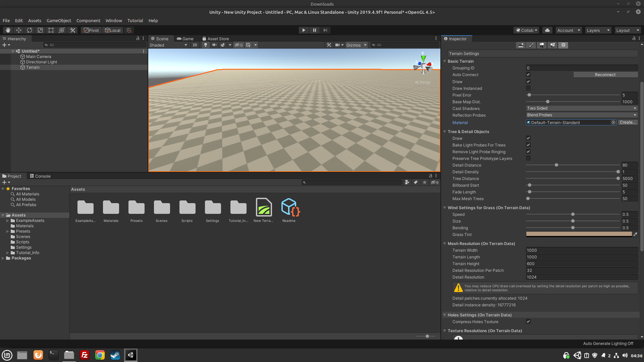Viewport: 644px width, 362px height.
Task: Switch to the Console tab
Action: point(40,176)
